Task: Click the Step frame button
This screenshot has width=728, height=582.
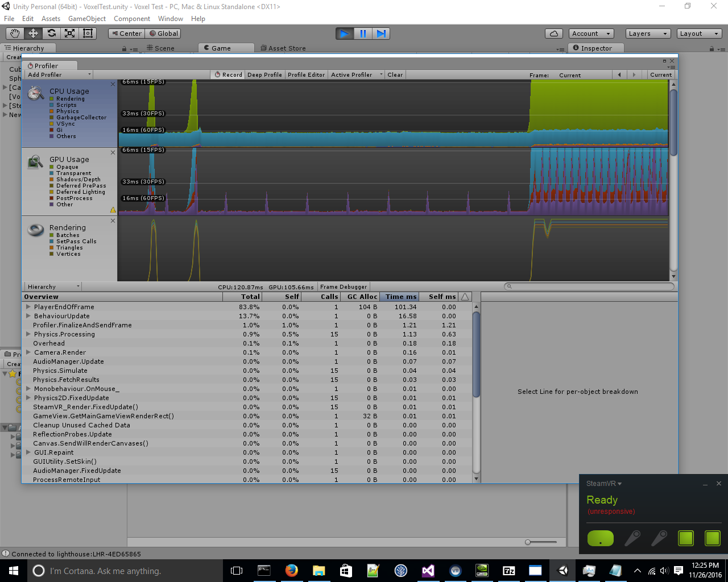Action: pyautogui.click(x=381, y=34)
